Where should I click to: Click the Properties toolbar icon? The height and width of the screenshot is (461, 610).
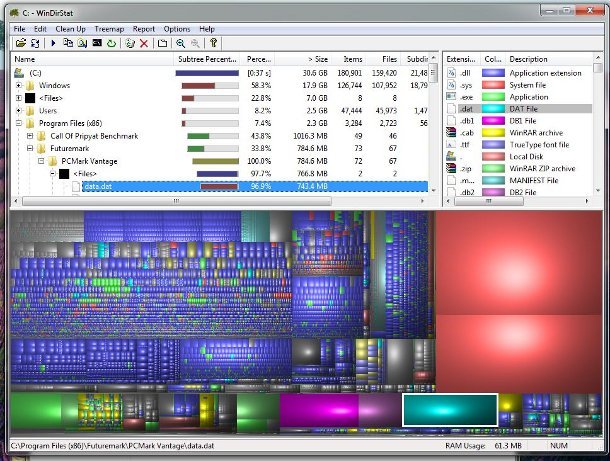[x=162, y=43]
